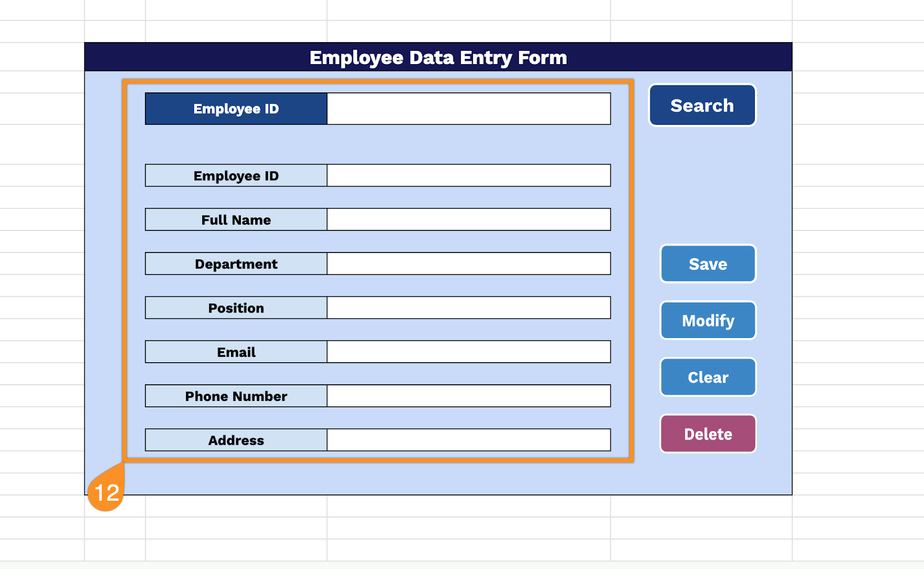Click the Address input box
The width and height of the screenshot is (924, 569).
pyautogui.click(x=468, y=440)
